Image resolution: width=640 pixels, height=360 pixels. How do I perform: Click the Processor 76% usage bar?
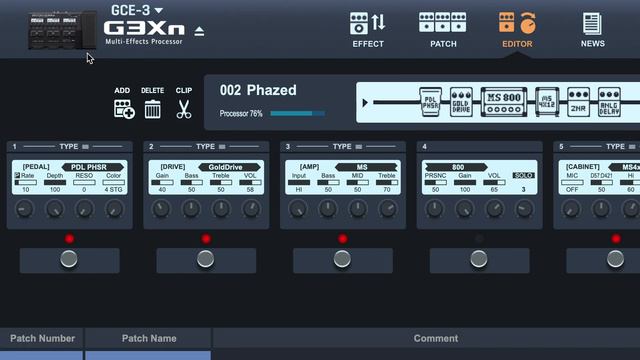click(298, 113)
